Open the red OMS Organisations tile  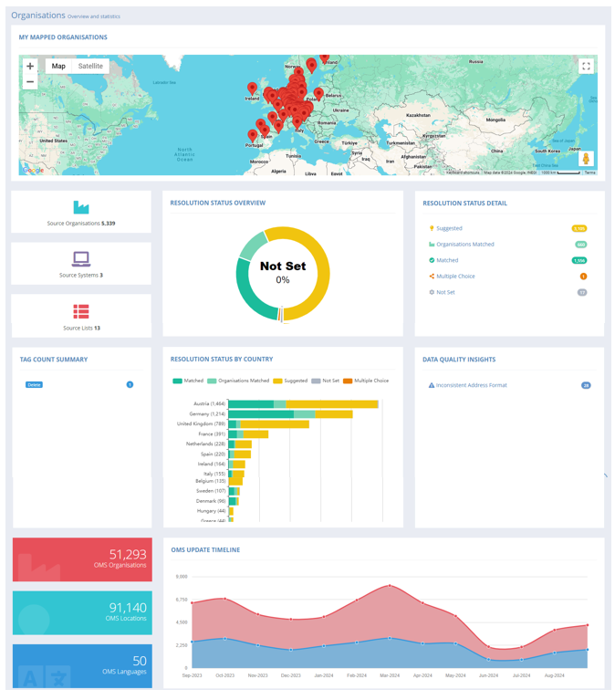pyautogui.click(x=81, y=559)
